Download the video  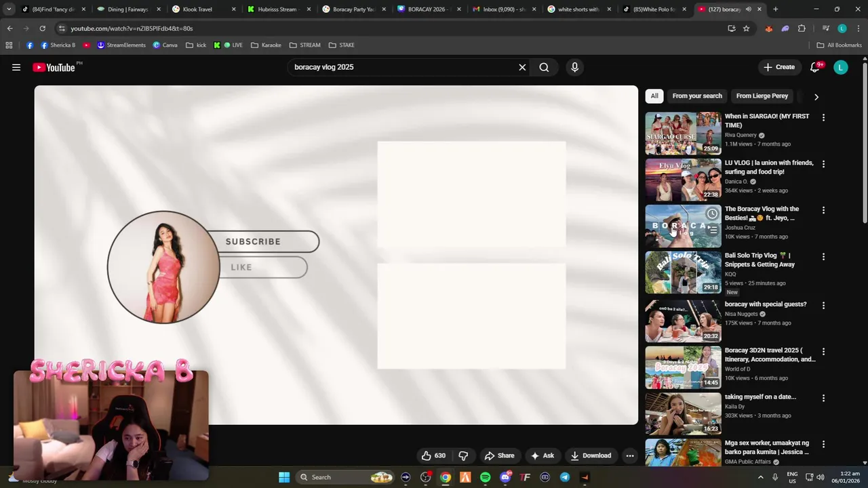(x=591, y=455)
